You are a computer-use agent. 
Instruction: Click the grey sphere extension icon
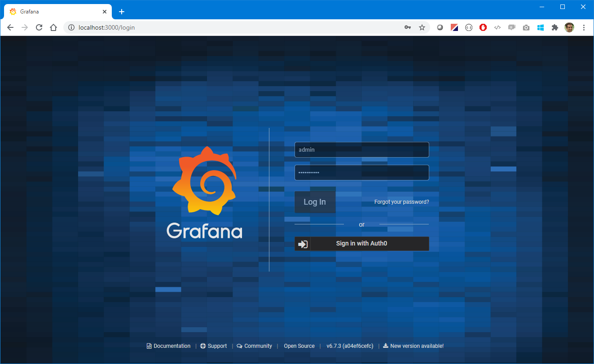click(x=440, y=27)
